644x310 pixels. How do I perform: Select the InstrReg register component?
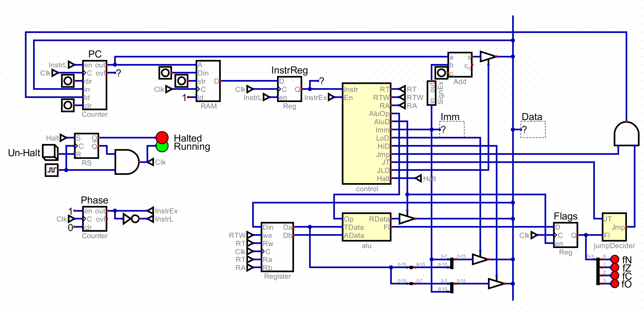point(290,89)
